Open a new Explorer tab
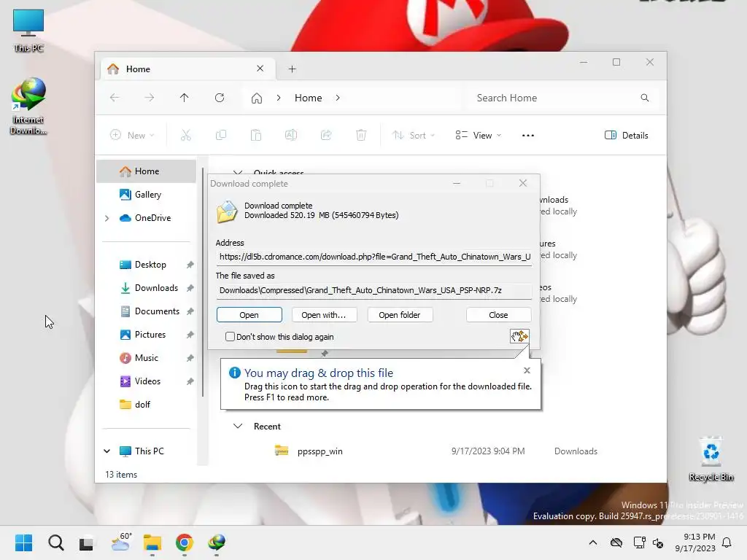This screenshot has height=560, width=747. [293, 69]
